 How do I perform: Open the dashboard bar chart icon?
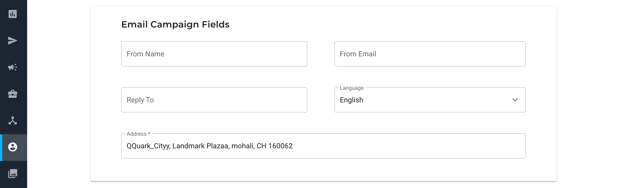(x=12, y=14)
